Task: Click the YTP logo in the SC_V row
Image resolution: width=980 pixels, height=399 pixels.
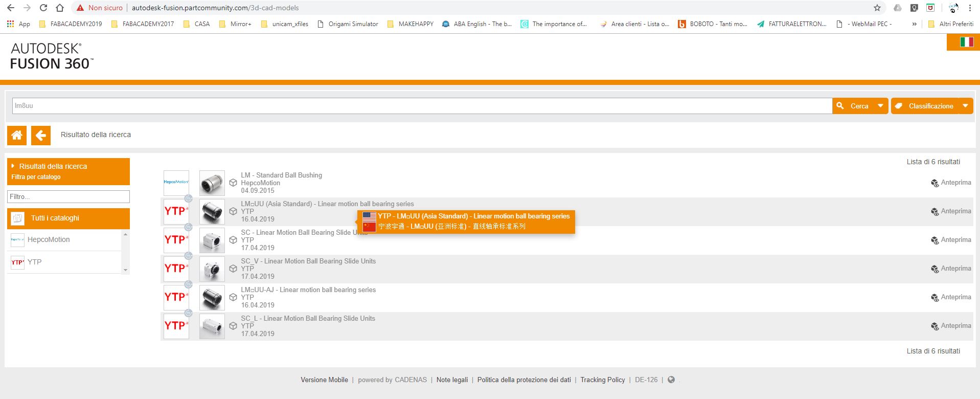Action: point(176,269)
